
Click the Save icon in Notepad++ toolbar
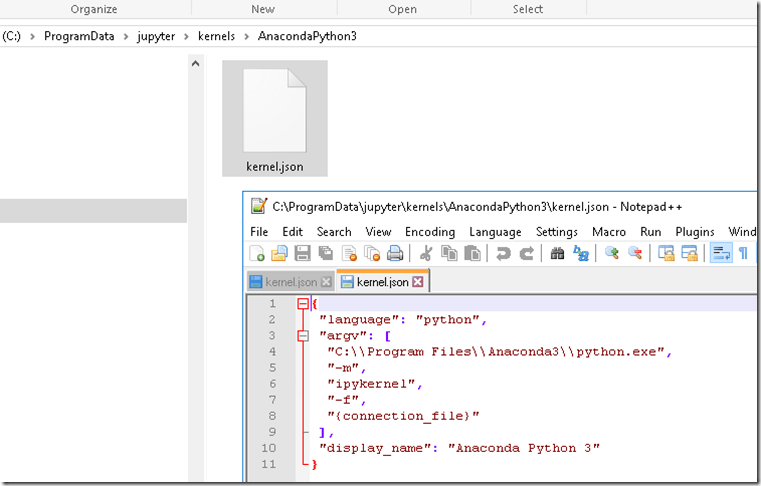click(x=301, y=254)
